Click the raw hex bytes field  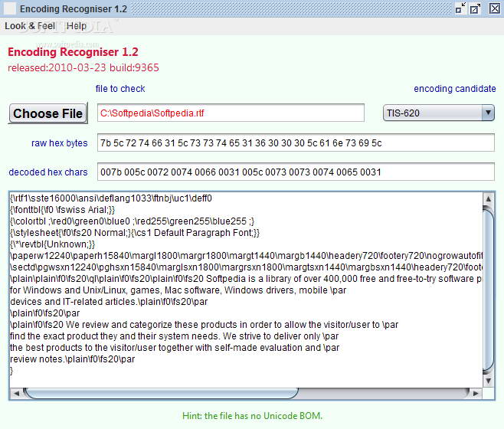pos(296,142)
